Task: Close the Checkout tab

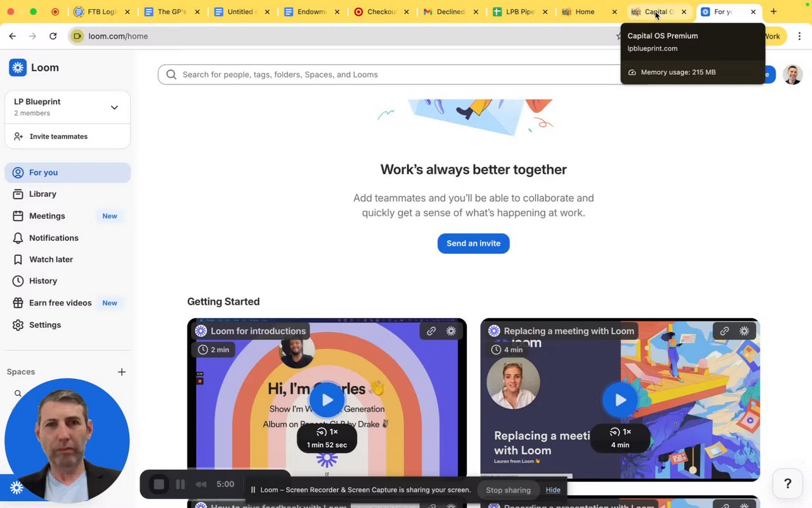Action: coord(406,11)
